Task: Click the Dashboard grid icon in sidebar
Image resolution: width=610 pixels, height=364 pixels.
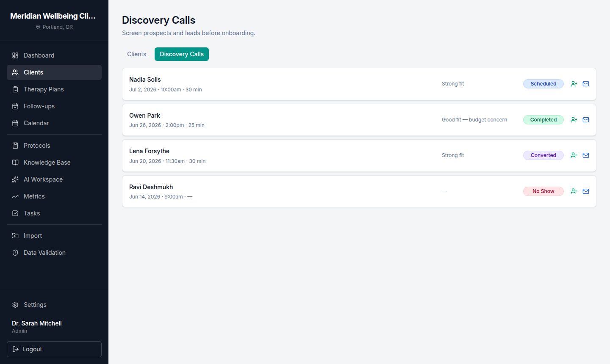Action: pyautogui.click(x=15, y=55)
